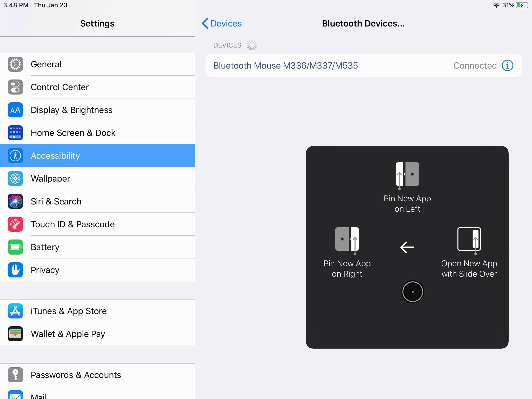The height and width of the screenshot is (399, 532).
Task: Select the Battery settings icon
Action: [x=15, y=247]
